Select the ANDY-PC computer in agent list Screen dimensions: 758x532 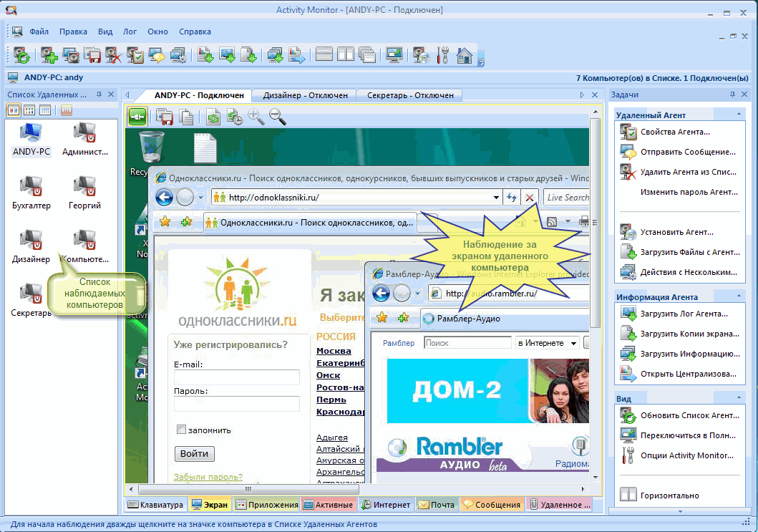[31, 140]
